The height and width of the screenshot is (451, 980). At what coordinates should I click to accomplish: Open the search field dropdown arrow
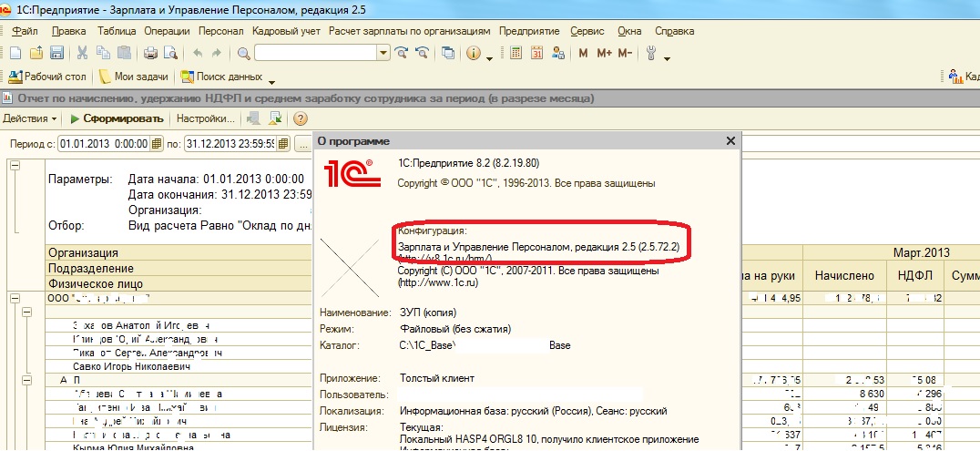(x=383, y=53)
